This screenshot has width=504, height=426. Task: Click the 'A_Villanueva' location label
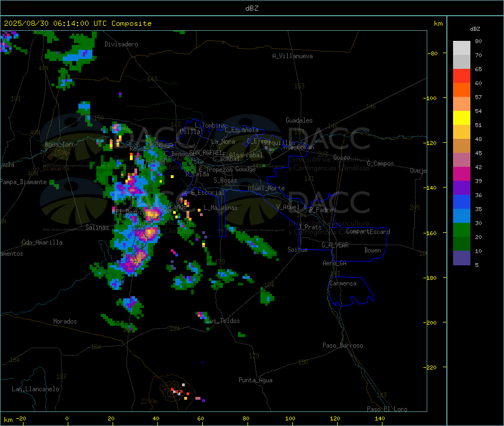pyautogui.click(x=292, y=56)
